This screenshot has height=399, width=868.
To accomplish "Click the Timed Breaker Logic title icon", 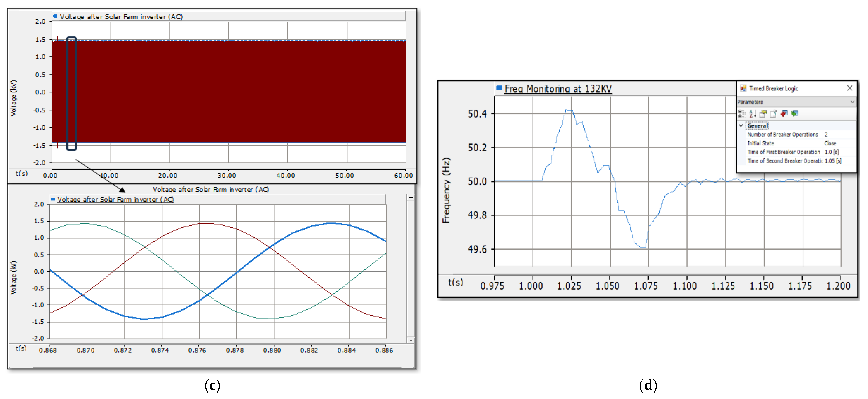I will click(743, 88).
